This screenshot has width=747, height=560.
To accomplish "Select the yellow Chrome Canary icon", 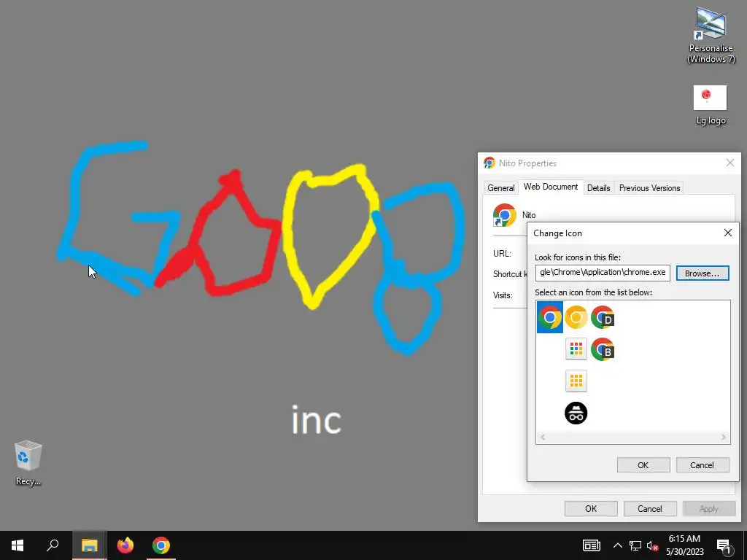I will [576, 317].
